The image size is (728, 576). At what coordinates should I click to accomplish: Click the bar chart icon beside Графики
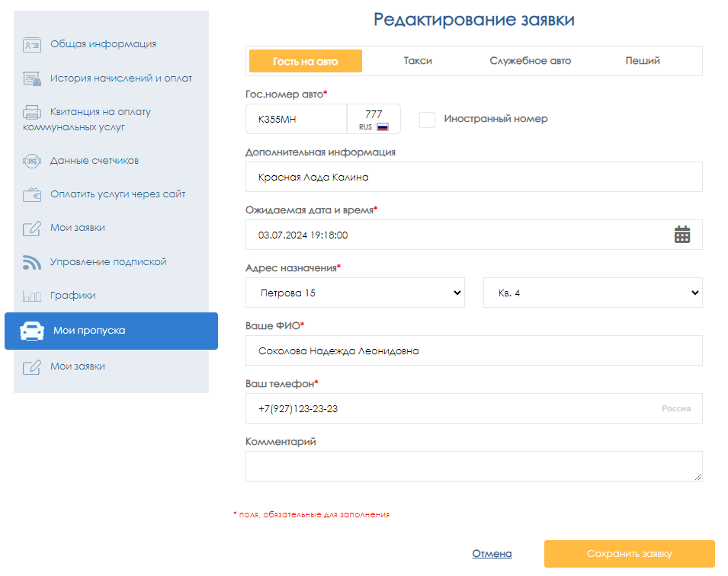pyautogui.click(x=32, y=296)
